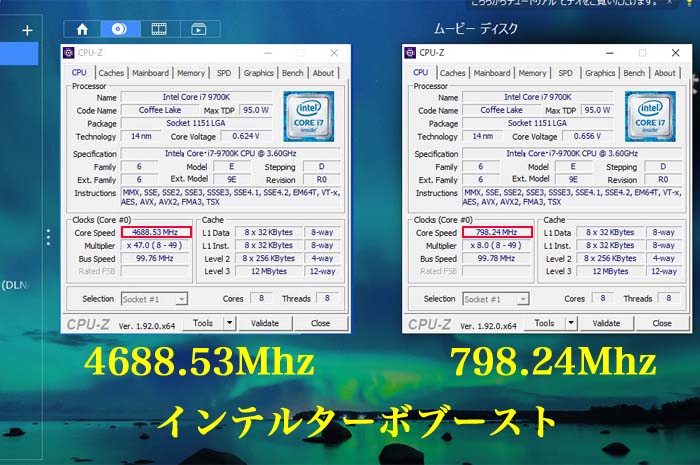Click Bus Speed 99.76 MHz value

pyautogui.click(x=154, y=258)
